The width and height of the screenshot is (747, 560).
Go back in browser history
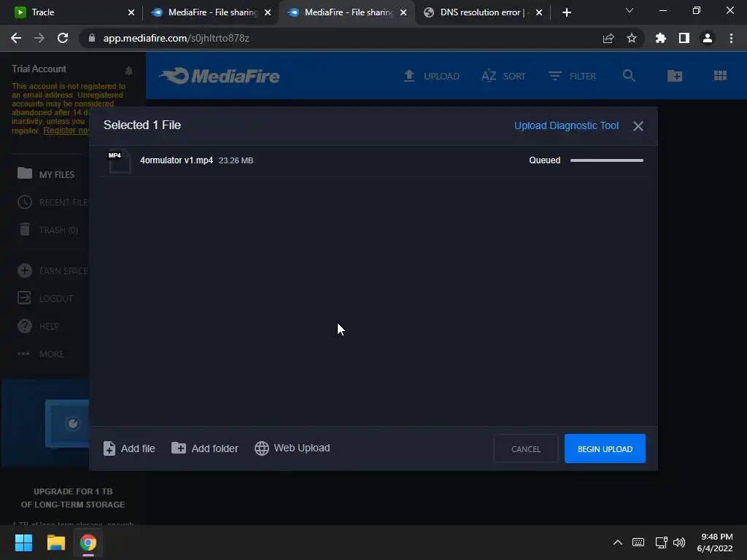[16, 38]
